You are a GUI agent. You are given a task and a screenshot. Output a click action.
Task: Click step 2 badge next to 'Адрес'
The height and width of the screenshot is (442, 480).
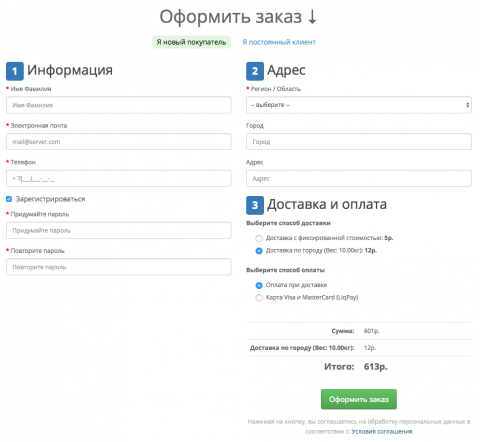pyautogui.click(x=255, y=71)
